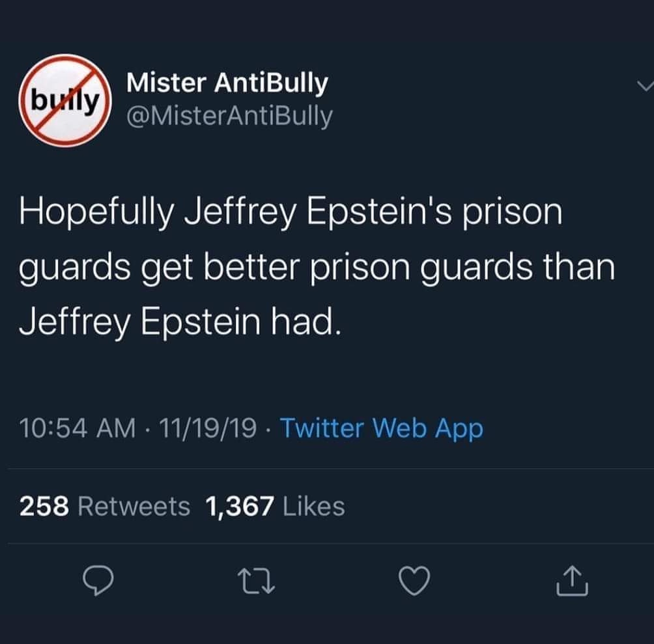View who liked via the 'Likes' label
Viewport: 654px width, 644px height.
314,505
